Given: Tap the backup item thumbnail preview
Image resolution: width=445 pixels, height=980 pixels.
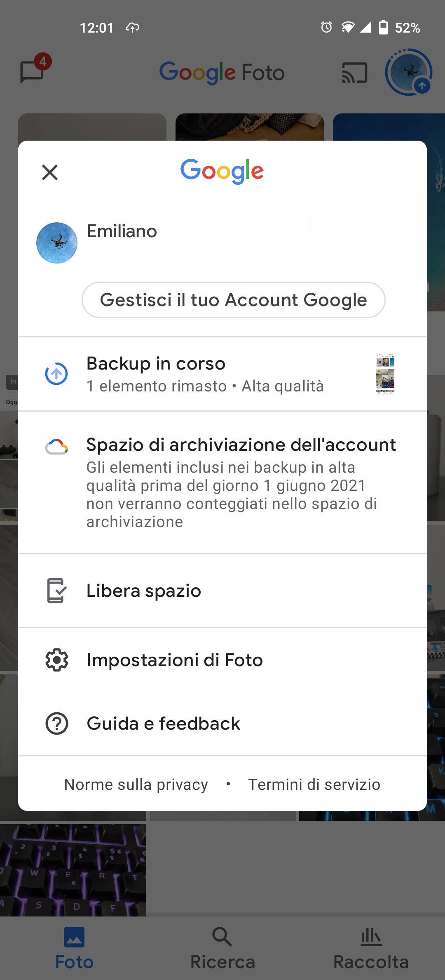Looking at the screenshot, I should tap(385, 374).
